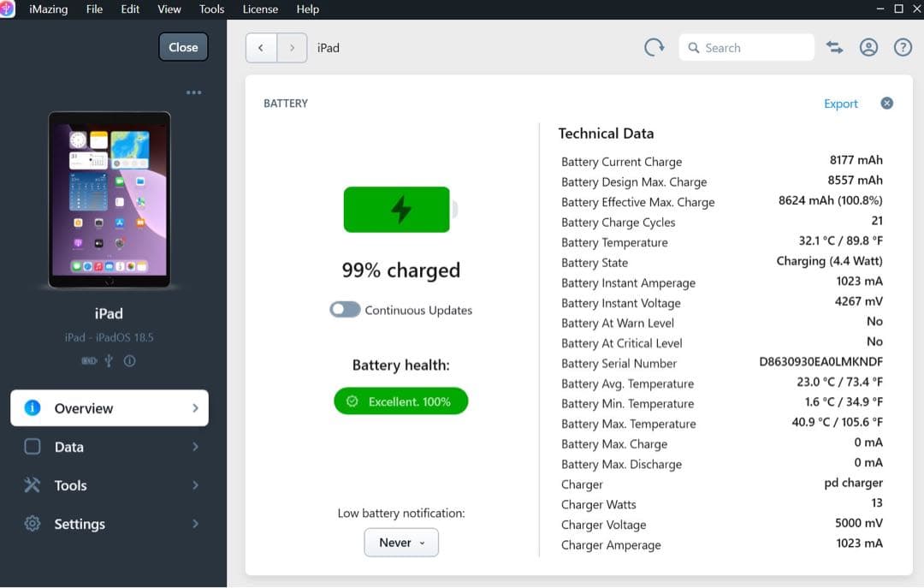Click the Data square icon
Viewport: 924px width, 588px height.
pos(33,447)
